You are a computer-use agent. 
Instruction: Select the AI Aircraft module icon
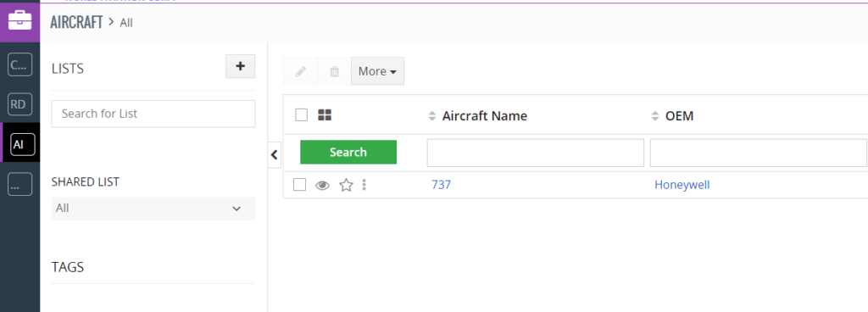tap(23, 144)
